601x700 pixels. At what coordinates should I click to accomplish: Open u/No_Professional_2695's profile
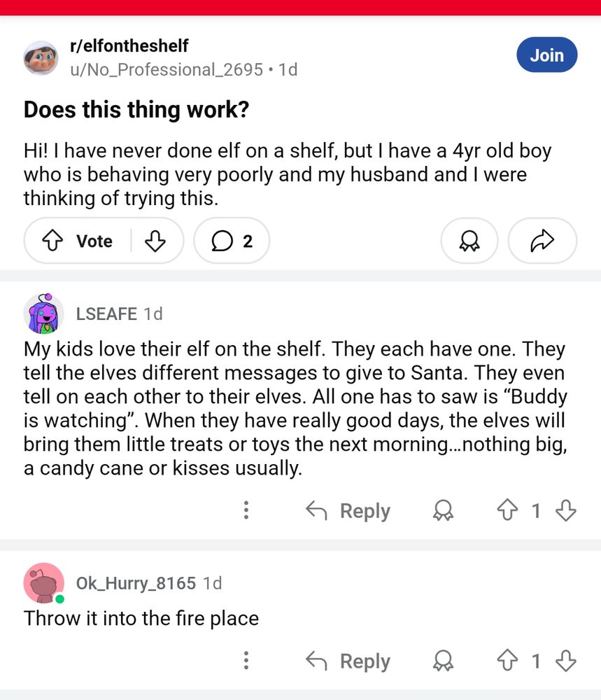[x=167, y=69]
